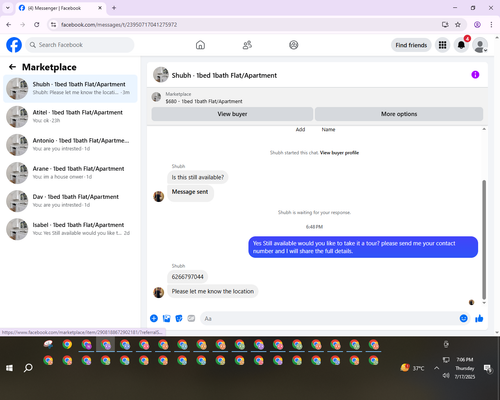The height and width of the screenshot is (400, 500).
Task: Select the Messenger | Facebook tab
Action: 61,8
